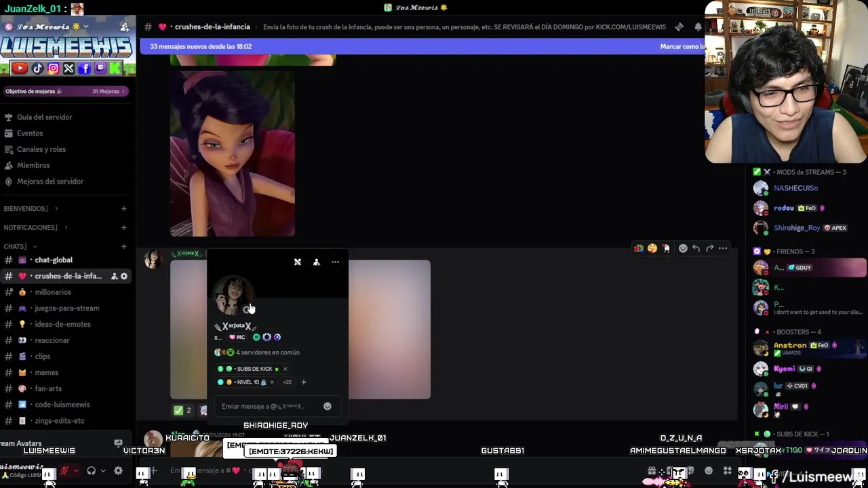Open the server Eventos calendar icon
This screenshot has height=488, width=868.
tap(9, 134)
